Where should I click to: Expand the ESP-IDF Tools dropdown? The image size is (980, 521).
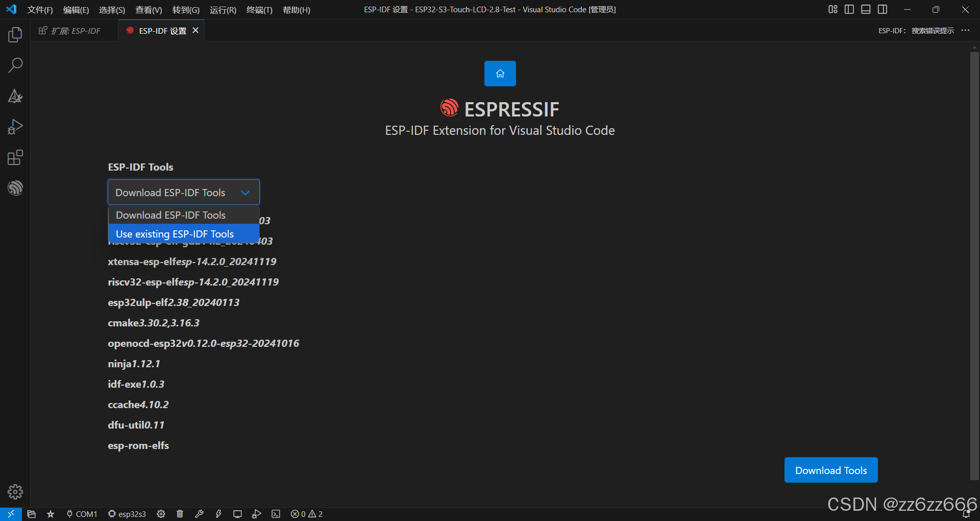(x=184, y=192)
